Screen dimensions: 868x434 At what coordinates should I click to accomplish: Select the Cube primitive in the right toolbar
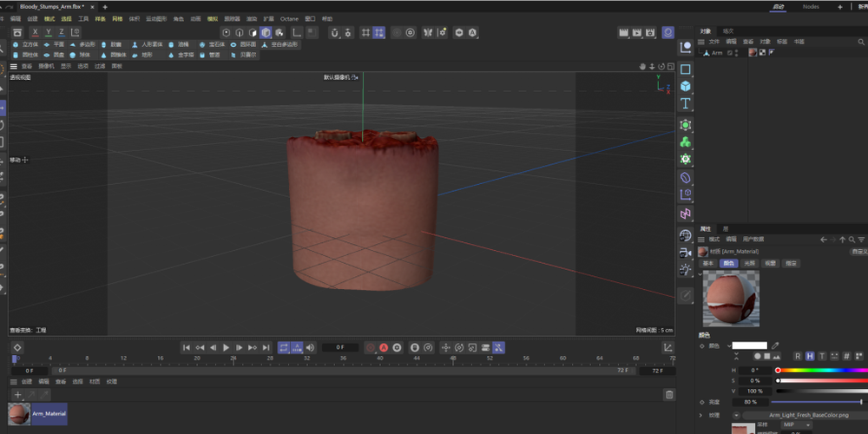(x=686, y=86)
